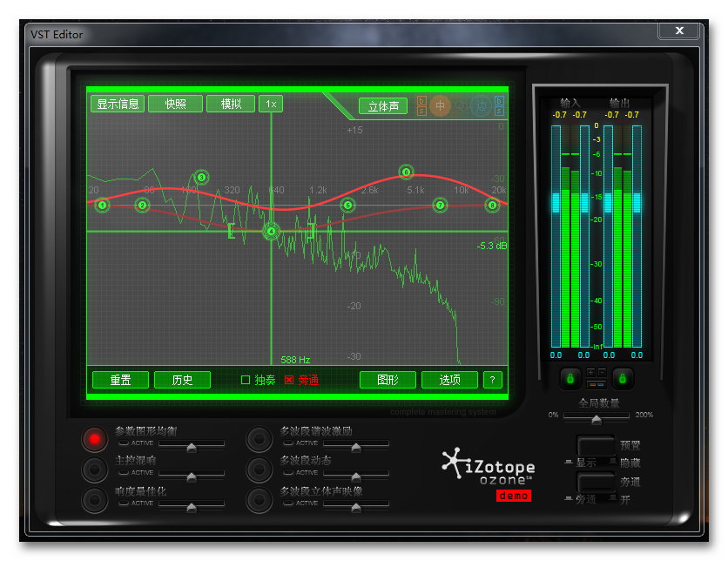
Task: Click the 旁通 global bypass switch
Action: tap(596, 483)
